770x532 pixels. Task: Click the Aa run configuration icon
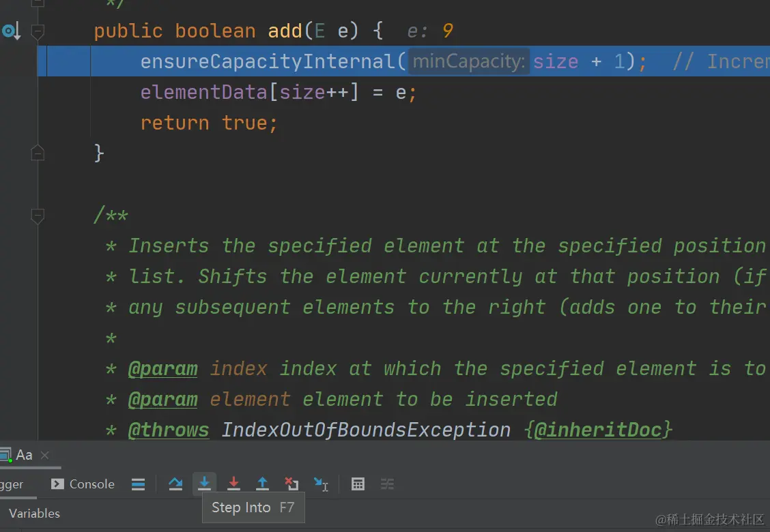[5, 455]
